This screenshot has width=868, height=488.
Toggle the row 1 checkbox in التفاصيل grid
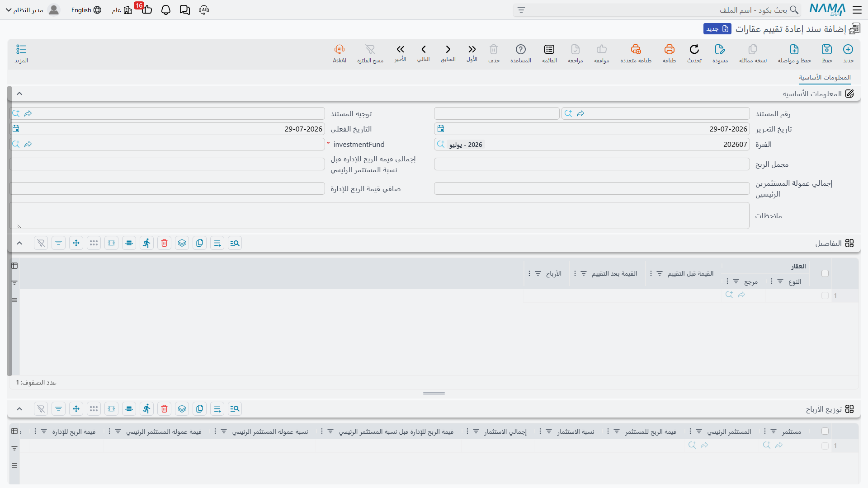[x=825, y=296]
